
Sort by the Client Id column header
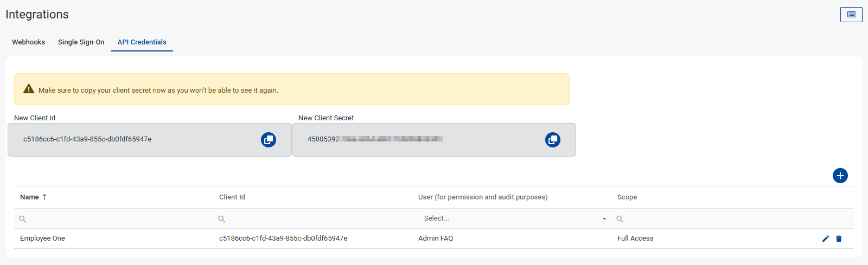[x=232, y=197]
